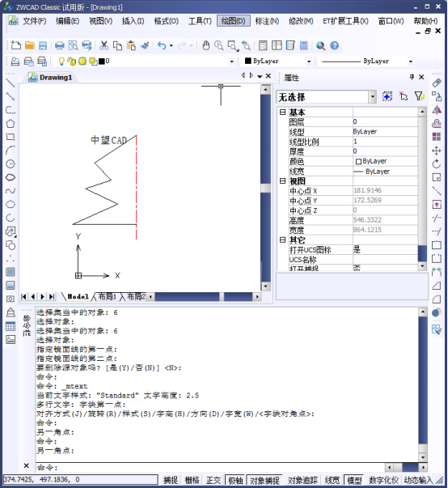Close the 属性 properties panel
Screen dimensions: 448x488
click(x=421, y=77)
